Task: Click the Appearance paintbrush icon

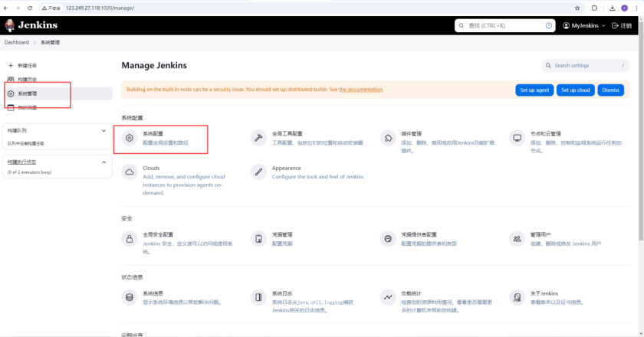Action: pos(258,172)
